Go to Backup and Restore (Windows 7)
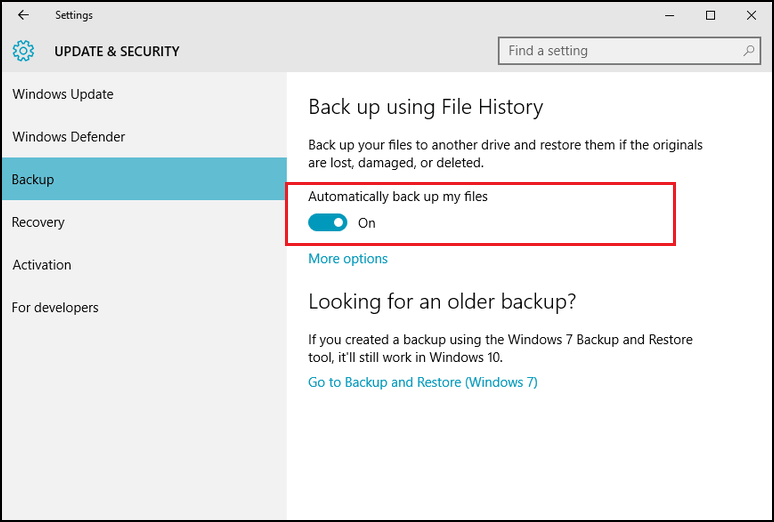 click(x=423, y=382)
